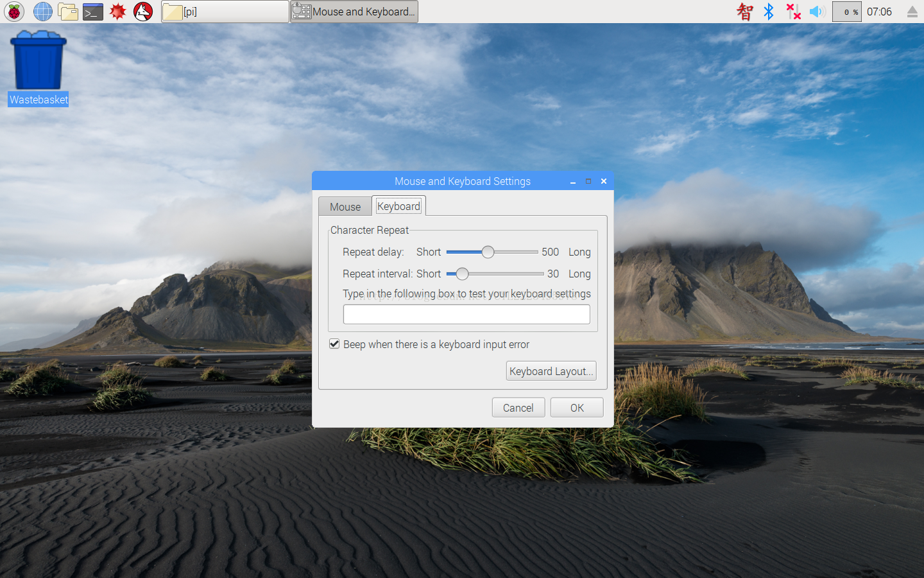Screen dimensions: 924x578
Task: Open the Bluetooth tray menu
Action: (769, 12)
